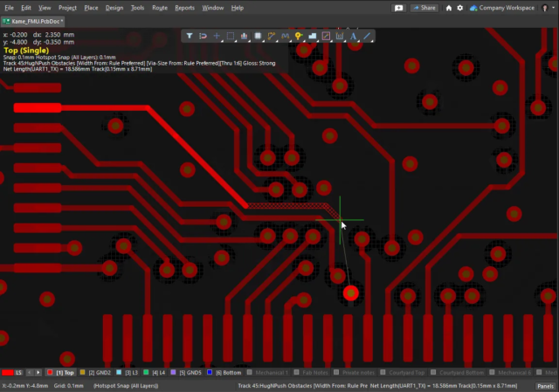This screenshot has height=392, width=559.
Task: Click the place dimension icon
Action: (340, 36)
